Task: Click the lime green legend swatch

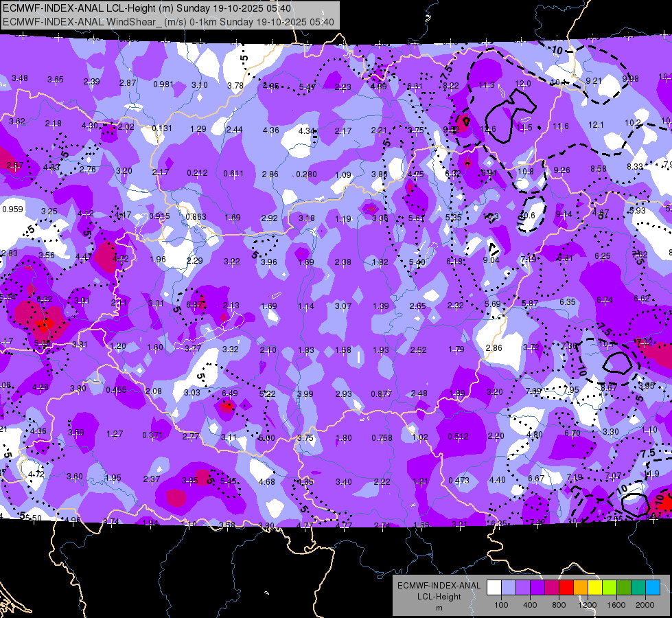Action: (610, 588)
